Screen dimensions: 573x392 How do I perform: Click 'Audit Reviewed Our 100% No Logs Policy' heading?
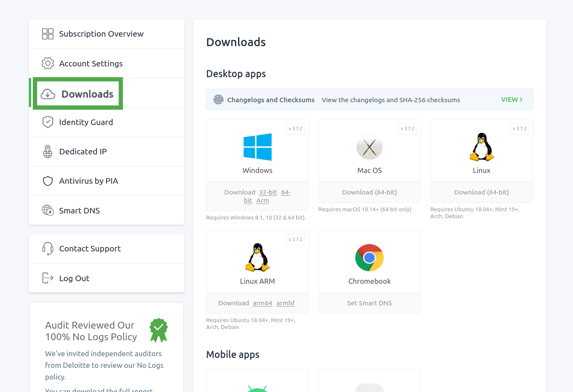click(91, 331)
